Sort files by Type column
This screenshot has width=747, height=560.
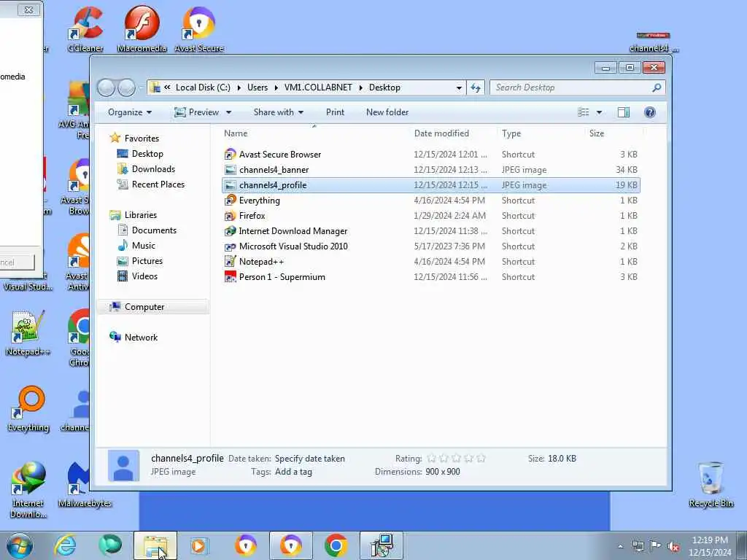pos(511,133)
